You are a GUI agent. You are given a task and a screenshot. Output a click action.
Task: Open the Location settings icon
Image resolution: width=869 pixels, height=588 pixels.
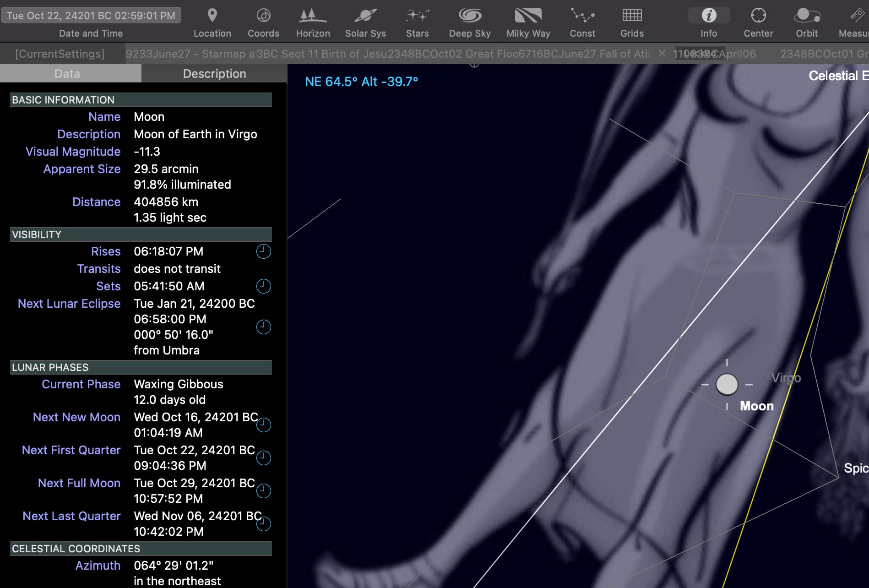[x=212, y=16]
